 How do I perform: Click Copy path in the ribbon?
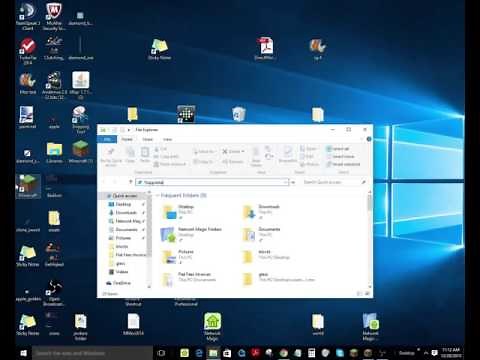(166, 156)
